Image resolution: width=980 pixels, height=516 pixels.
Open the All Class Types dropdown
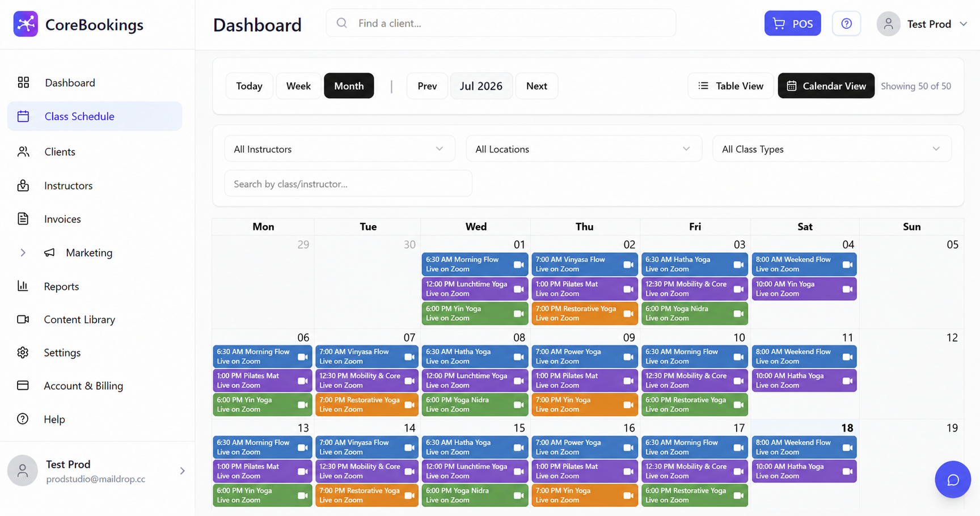(x=831, y=149)
